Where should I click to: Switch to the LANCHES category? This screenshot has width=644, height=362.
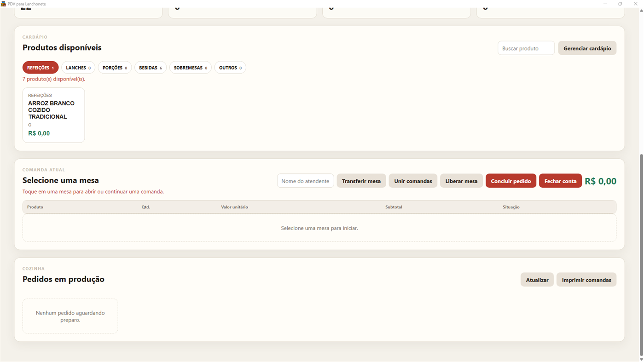pos(78,68)
